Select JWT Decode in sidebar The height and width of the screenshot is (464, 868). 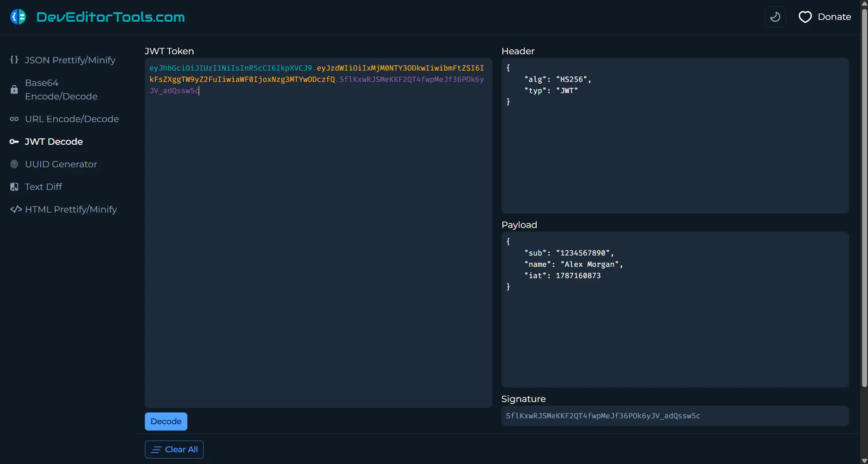click(x=54, y=142)
